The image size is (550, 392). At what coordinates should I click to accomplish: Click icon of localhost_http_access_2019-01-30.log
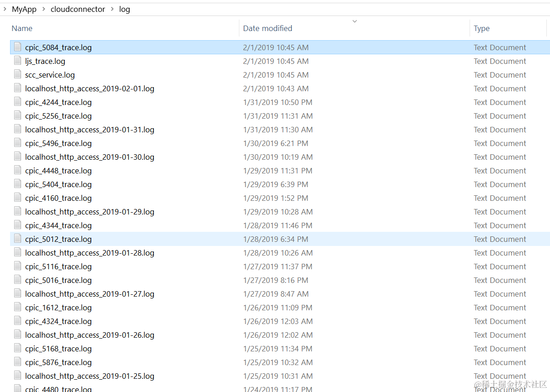coord(18,157)
